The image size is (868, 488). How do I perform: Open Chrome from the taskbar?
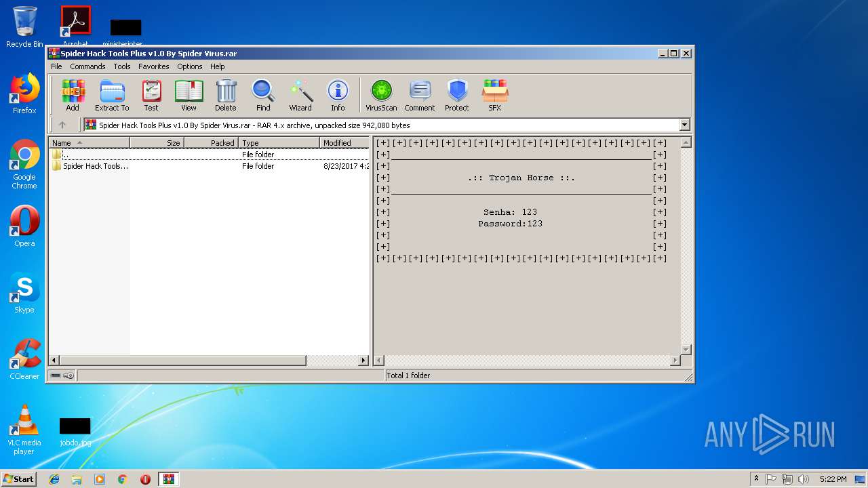122,479
